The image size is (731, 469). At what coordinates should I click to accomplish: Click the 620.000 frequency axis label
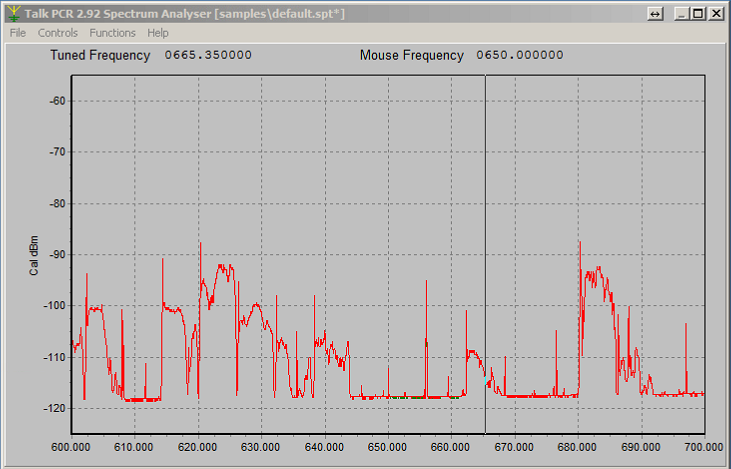(x=198, y=447)
